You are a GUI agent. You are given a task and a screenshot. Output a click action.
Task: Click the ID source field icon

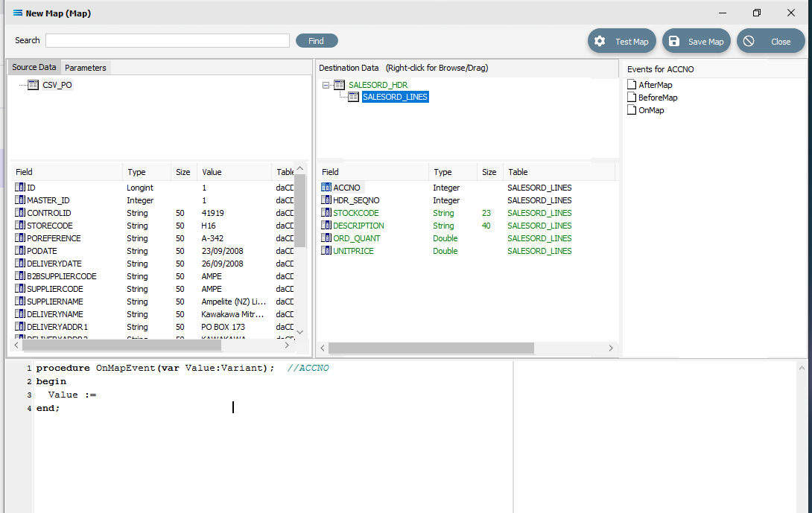click(19, 188)
